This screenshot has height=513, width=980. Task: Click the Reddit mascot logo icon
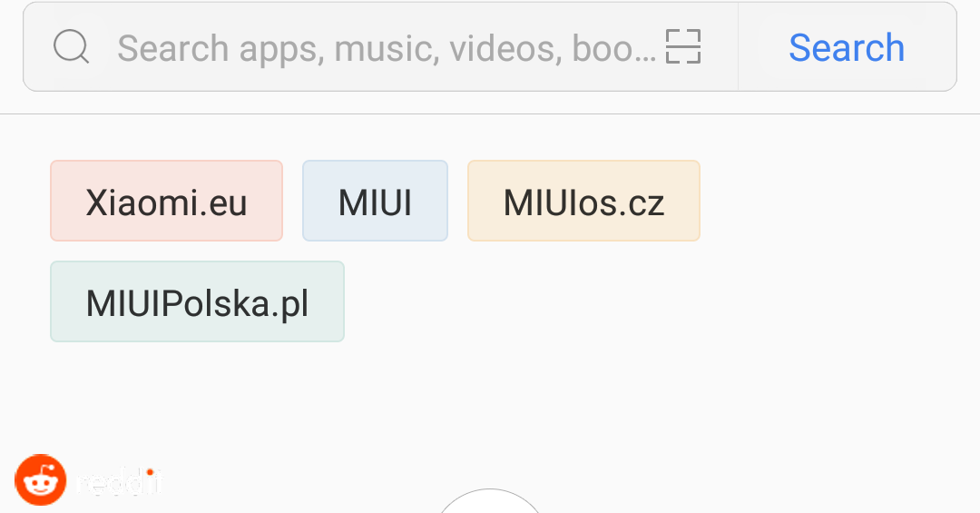41,480
